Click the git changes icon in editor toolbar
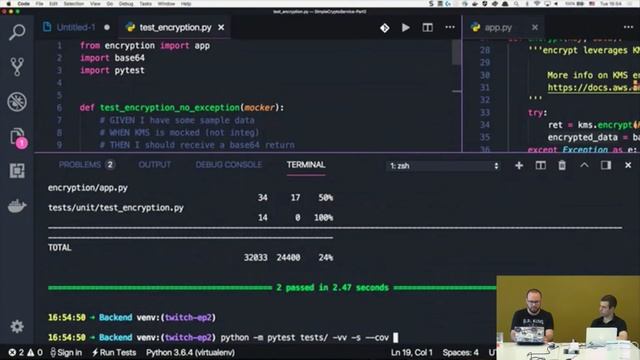 point(384,28)
